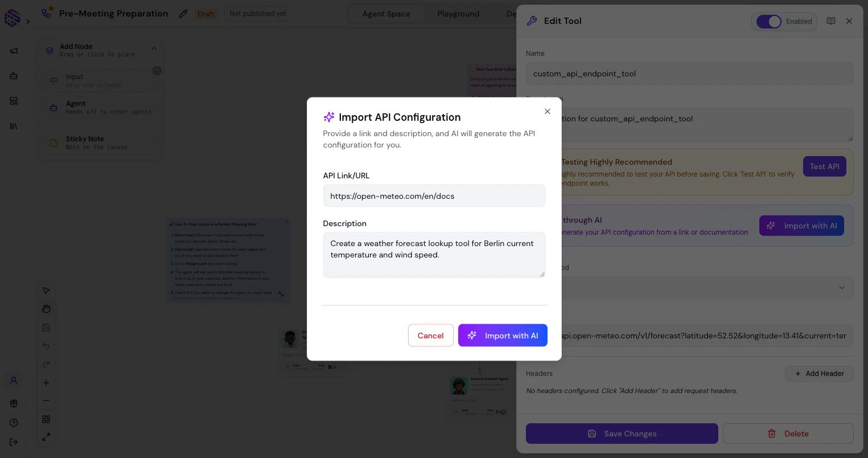Cancel the API import dialog
868x458 pixels.
coord(430,336)
